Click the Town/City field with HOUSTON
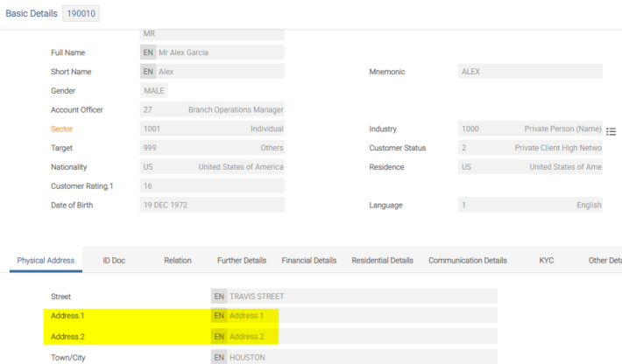This screenshot has width=622, height=364. point(359,358)
